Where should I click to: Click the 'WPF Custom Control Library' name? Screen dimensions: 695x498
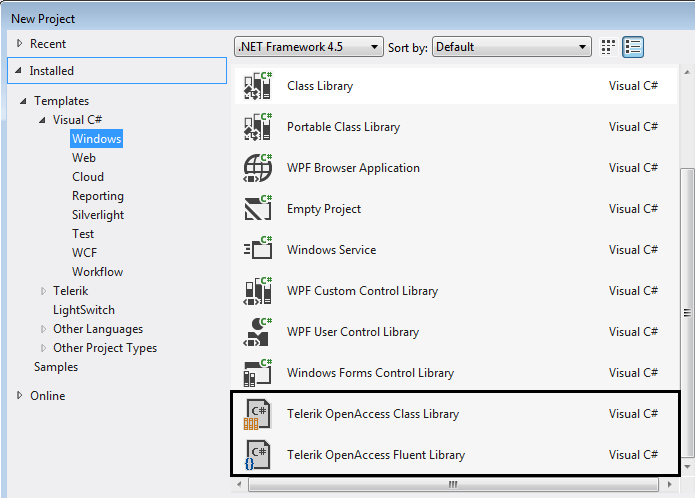[363, 291]
